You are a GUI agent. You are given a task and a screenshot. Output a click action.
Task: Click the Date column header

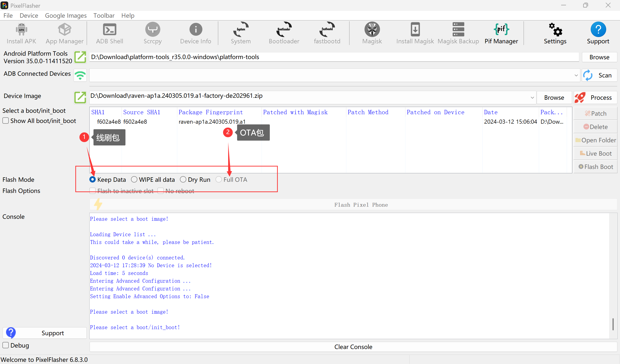point(511,112)
